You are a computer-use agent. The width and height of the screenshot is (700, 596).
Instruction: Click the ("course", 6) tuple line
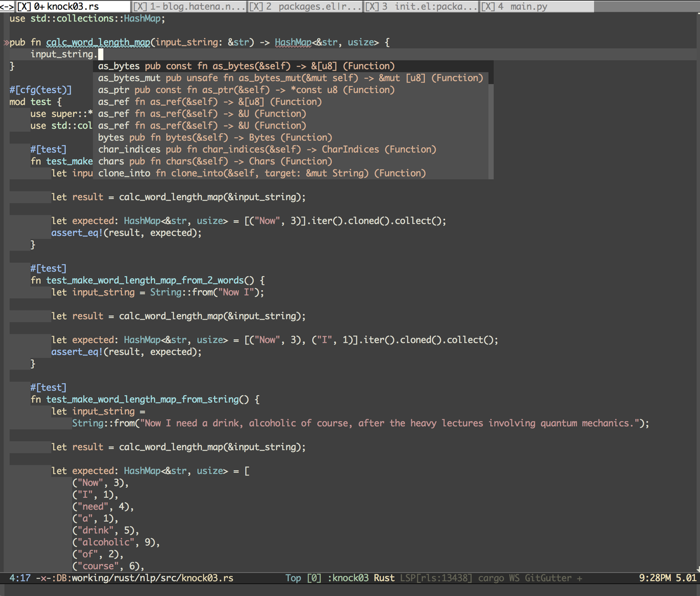tap(108, 566)
